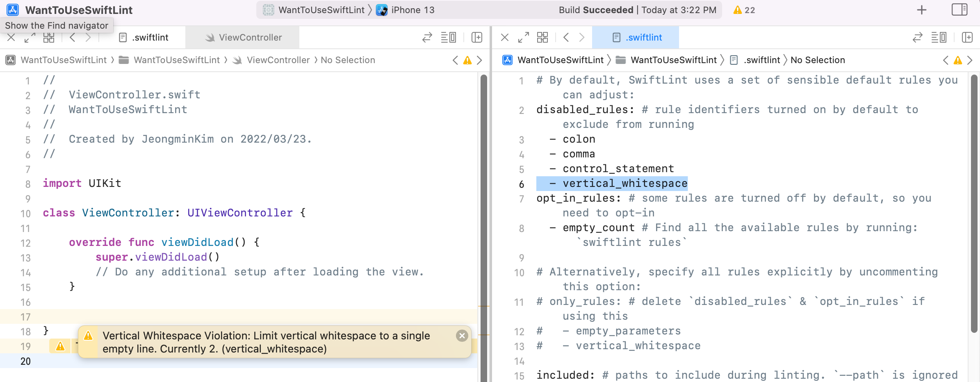Open editor options menu in right editor
Screen dimensions: 980x382
click(x=939, y=38)
